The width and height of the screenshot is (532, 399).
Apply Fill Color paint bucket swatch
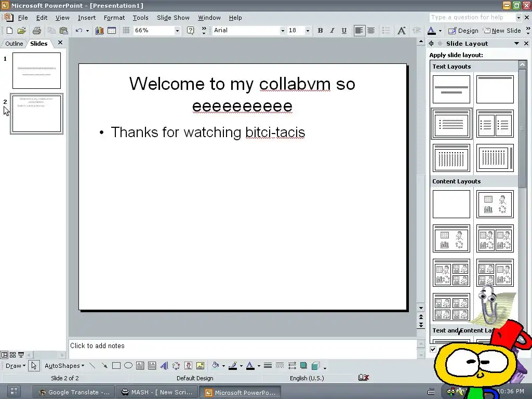[215, 365]
